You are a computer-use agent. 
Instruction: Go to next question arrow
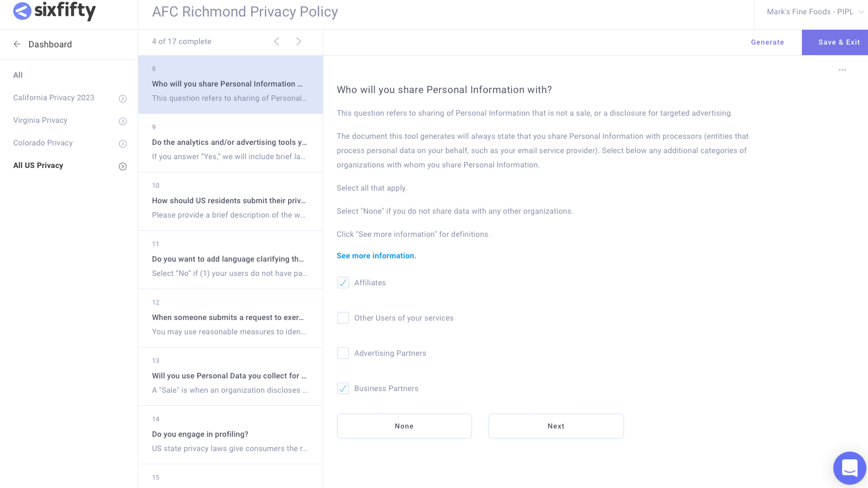click(299, 41)
